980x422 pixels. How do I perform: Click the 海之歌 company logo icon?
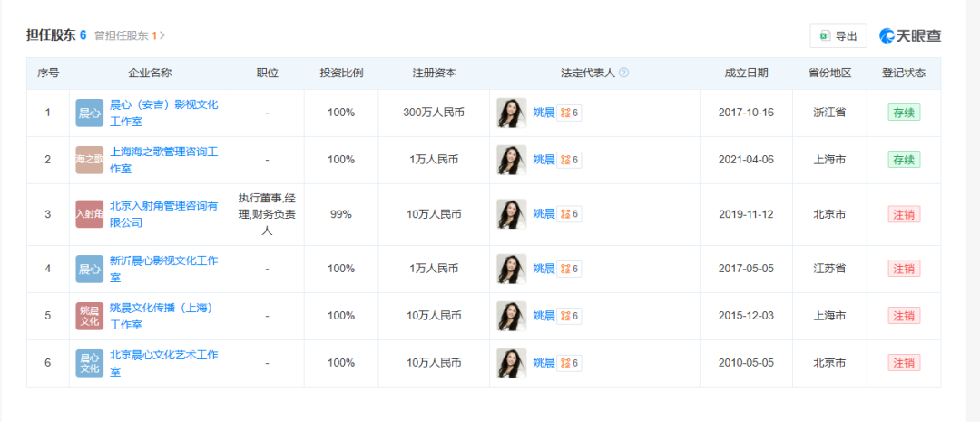(90, 160)
